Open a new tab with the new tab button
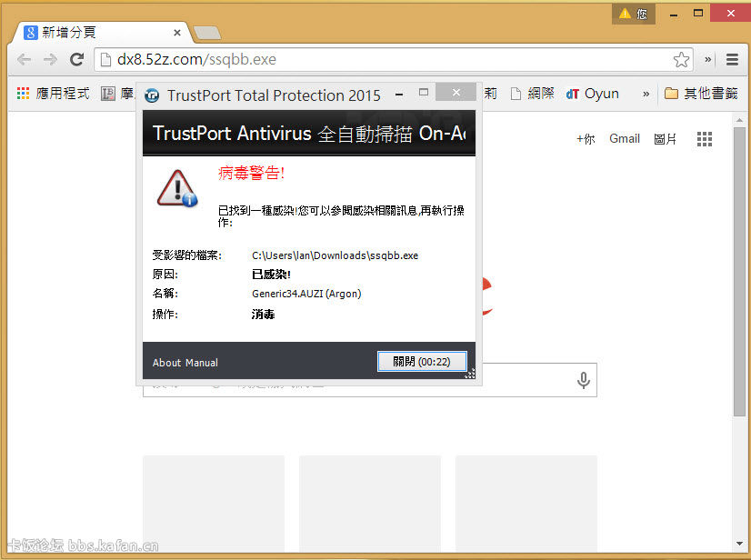 point(207,33)
